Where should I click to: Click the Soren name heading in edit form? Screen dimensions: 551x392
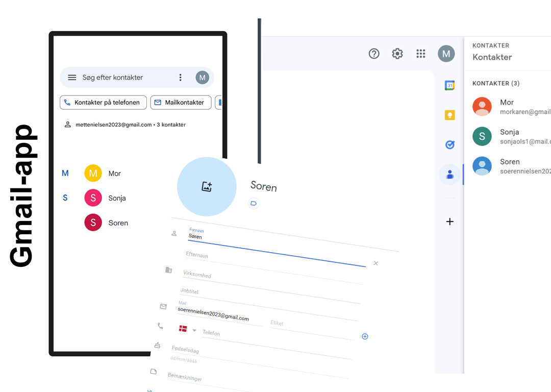tap(264, 186)
